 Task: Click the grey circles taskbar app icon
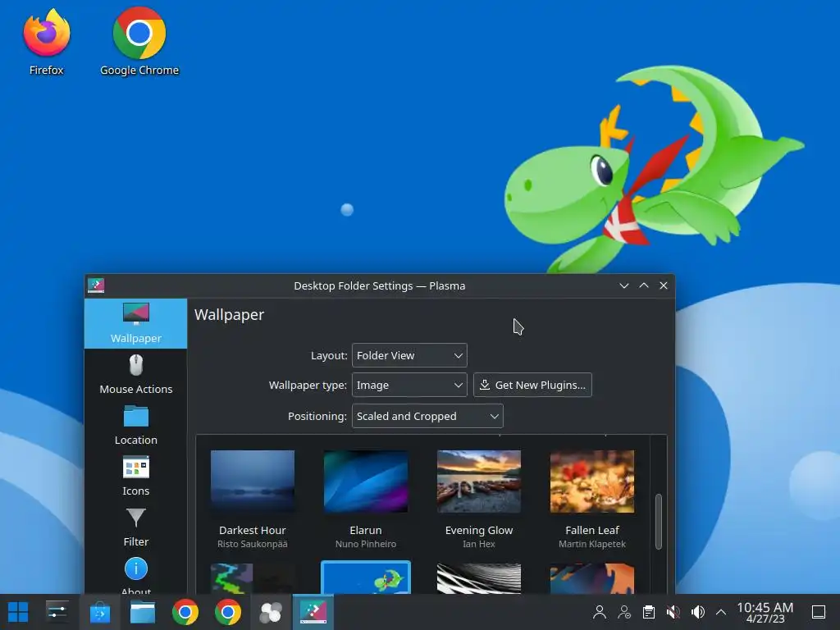pyautogui.click(x=271, y=612)
